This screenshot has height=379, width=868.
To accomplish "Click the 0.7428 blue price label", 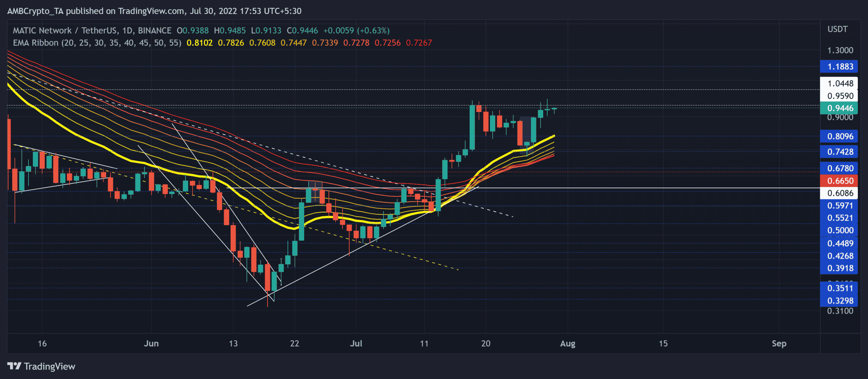I will click(839, 152).
